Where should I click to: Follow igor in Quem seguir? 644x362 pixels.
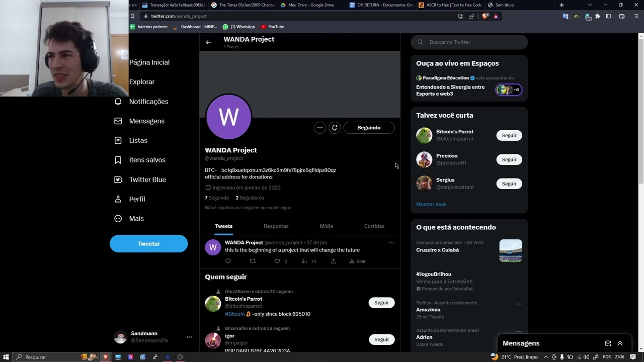381,339
